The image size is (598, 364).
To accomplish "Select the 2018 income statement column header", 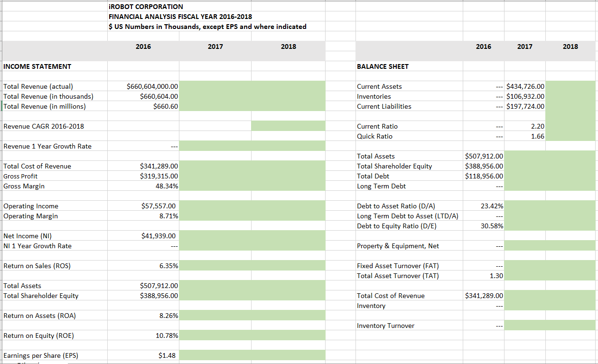I will pyautogui.click(x=289, y=47).
